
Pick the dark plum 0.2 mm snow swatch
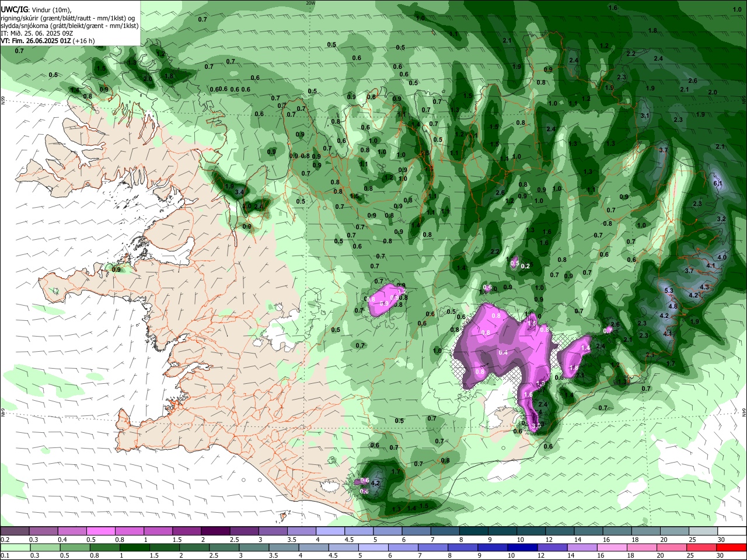point(14,531)
